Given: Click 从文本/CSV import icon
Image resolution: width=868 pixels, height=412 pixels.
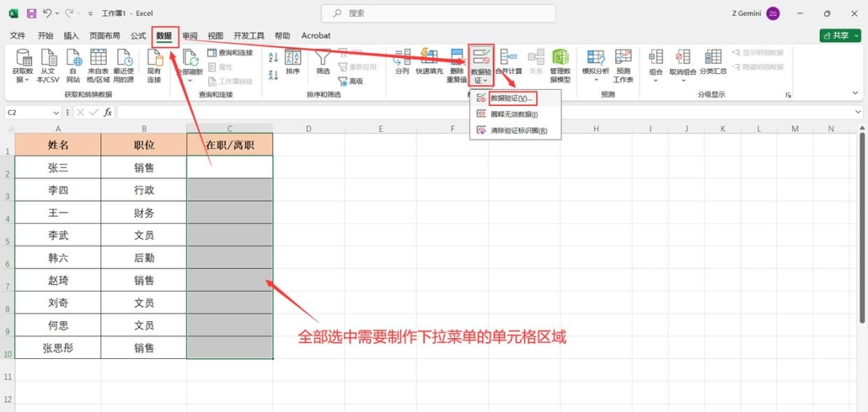Looking at the screenshot, I should [x=48, y=57].
